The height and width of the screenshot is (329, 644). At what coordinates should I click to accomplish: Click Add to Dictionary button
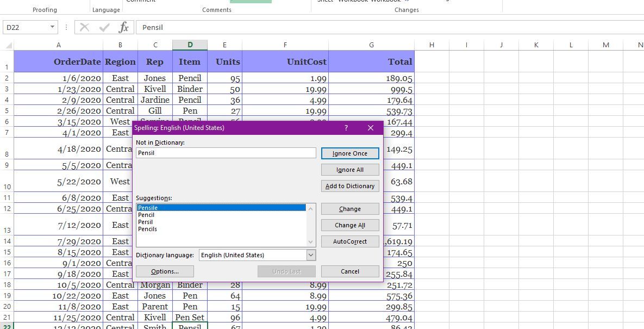[x=350, y=186]
